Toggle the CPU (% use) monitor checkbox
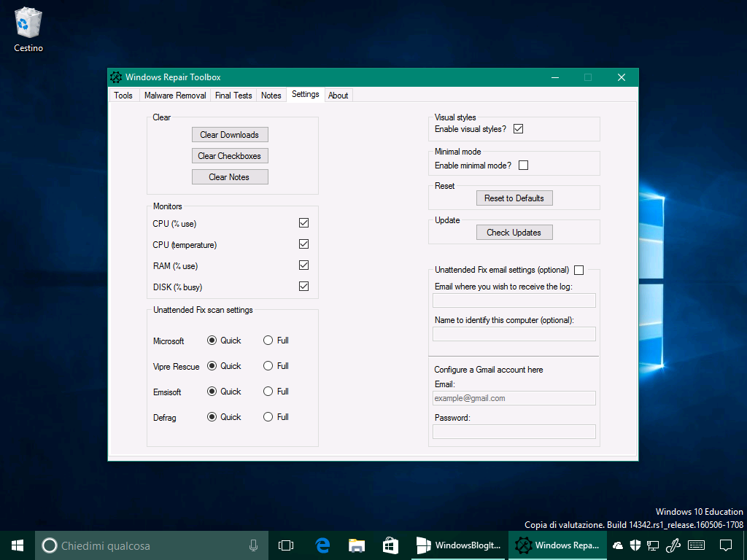Image resolution: width=747 pixels, height=560 pixels. tap(303, 223)
